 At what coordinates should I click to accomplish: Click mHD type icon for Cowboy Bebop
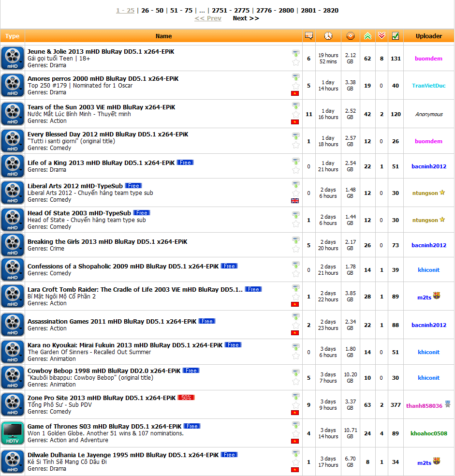(13, 378)
